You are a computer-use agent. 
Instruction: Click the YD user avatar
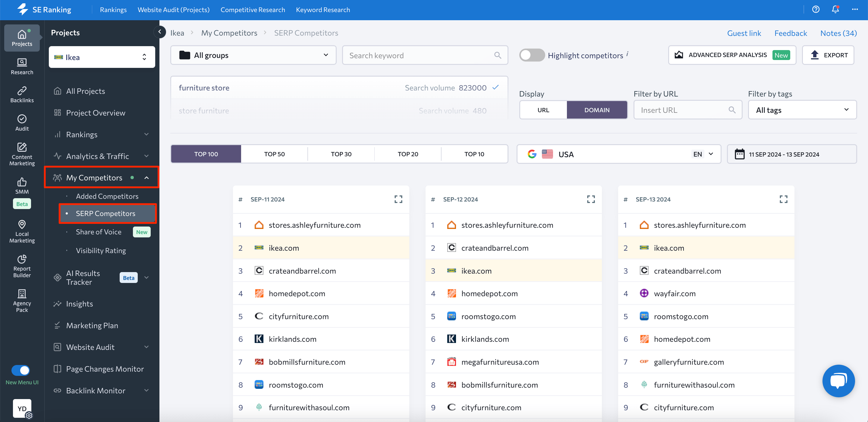tap(22, 408)
